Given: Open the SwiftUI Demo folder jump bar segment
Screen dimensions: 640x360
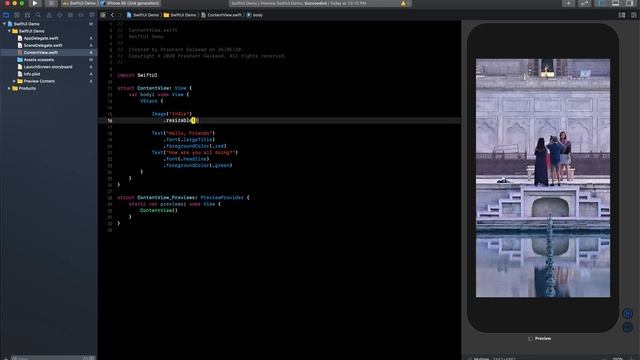Looking at the screenshot, I should (x=180, y=15).
